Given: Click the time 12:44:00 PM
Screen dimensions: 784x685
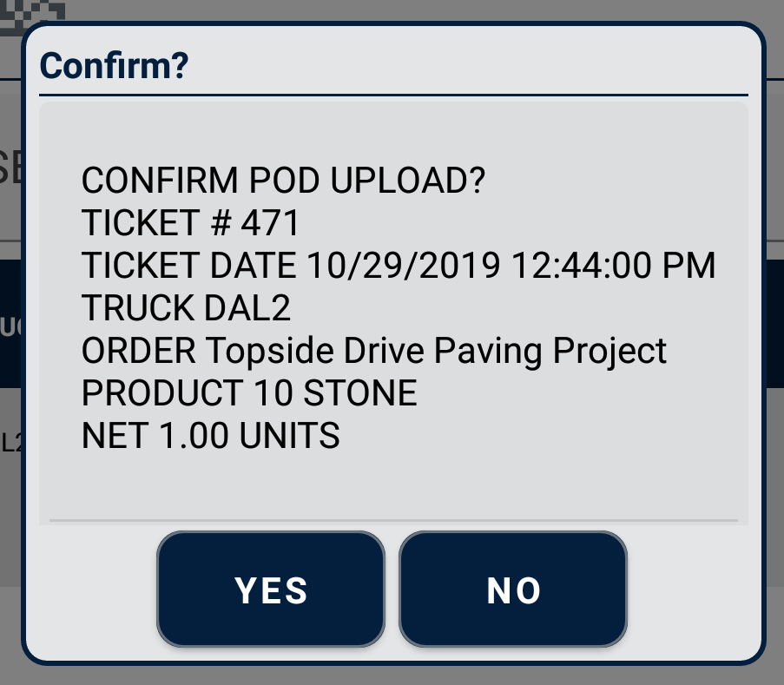Looking at the screenshot, I should point(614,267).
